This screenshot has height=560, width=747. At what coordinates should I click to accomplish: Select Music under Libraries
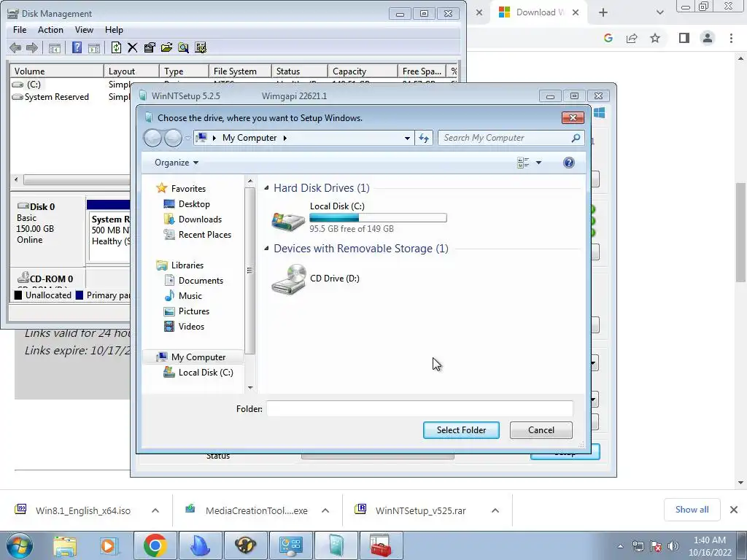190,296
